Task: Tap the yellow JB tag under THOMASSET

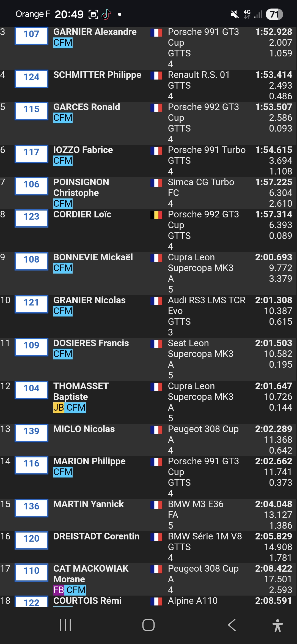Action: coord(59,408)
